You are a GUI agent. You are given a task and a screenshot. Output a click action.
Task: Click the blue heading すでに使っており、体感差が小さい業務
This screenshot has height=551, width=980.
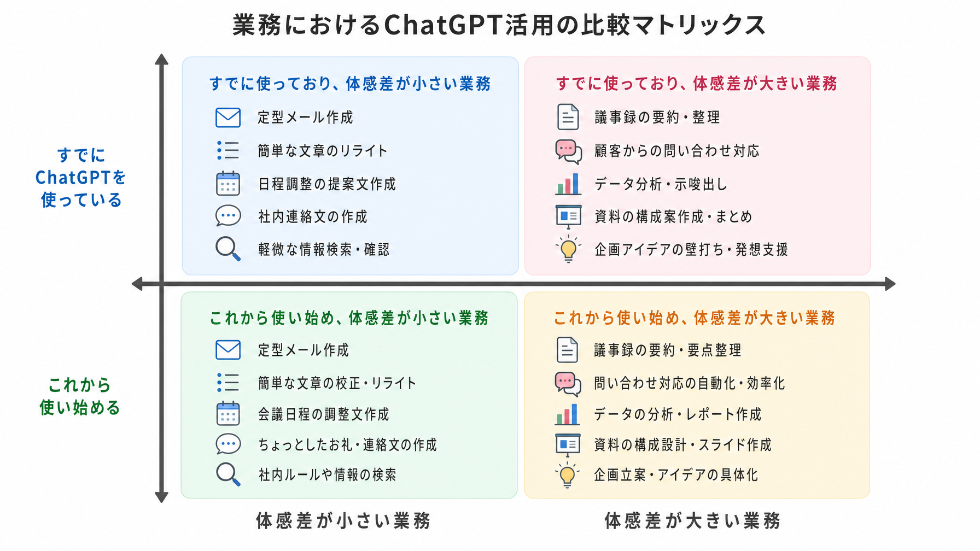click(x=350, y=84)
